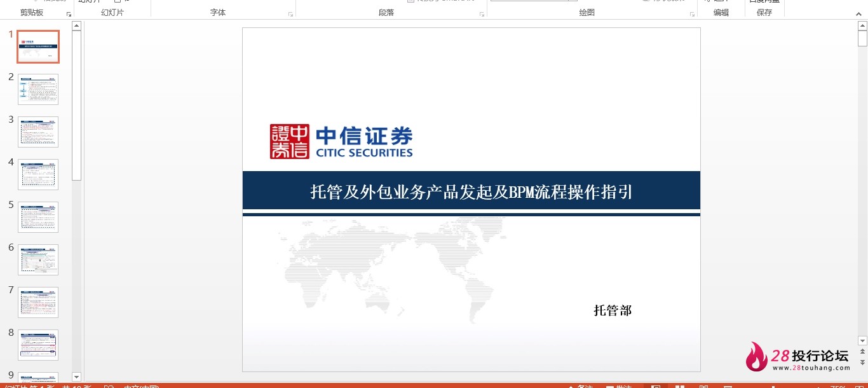The width and height of the screenshot is (868, 388).
Task: Select slide 2 thumbnail
Action: coord(38,89)
